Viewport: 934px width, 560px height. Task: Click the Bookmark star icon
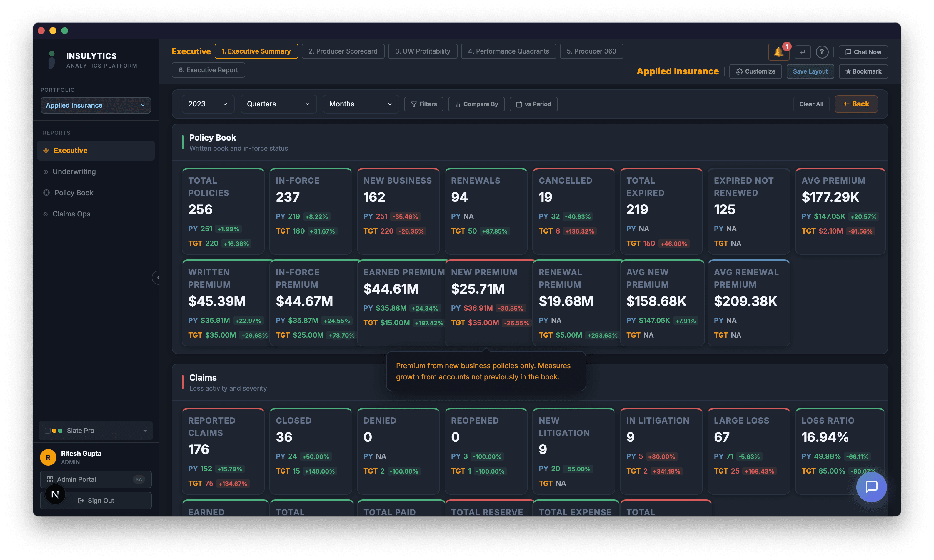click(848, 71)
